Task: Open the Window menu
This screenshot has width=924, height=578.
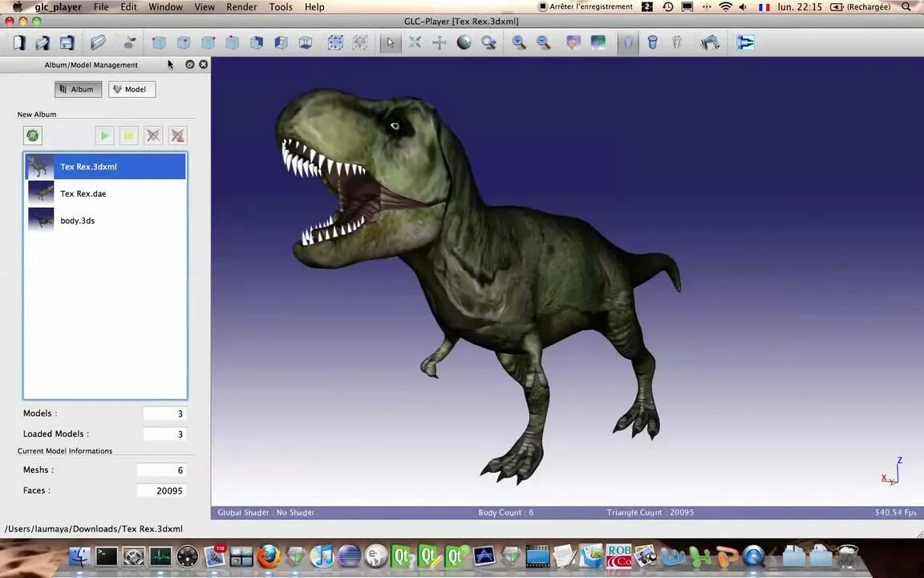Action: (x=165, y=7)
